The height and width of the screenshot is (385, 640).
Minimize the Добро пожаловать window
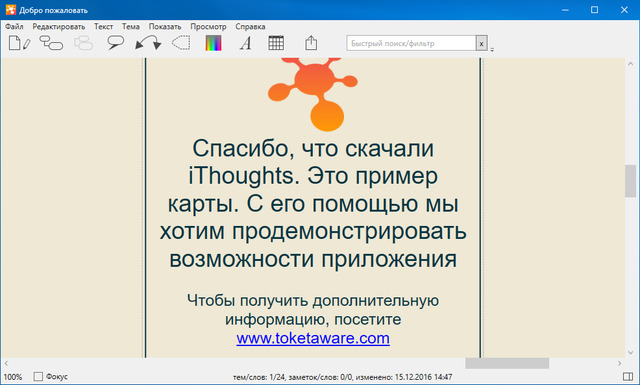tap(565, 10)
